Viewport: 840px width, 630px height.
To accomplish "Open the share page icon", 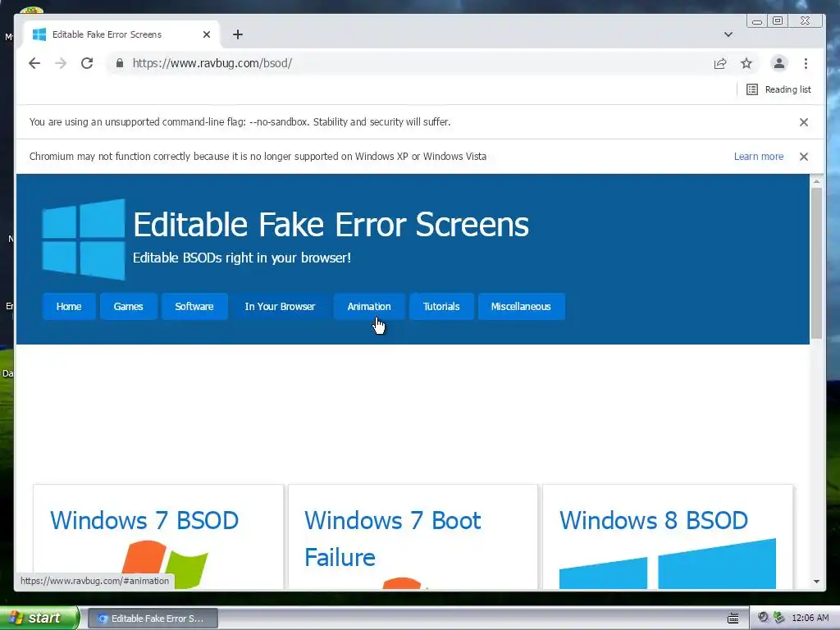I will click(720, 64).
